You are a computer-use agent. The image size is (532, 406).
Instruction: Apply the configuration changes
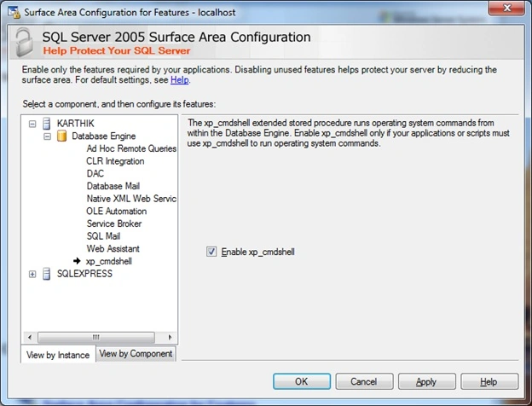click(426, 381)
